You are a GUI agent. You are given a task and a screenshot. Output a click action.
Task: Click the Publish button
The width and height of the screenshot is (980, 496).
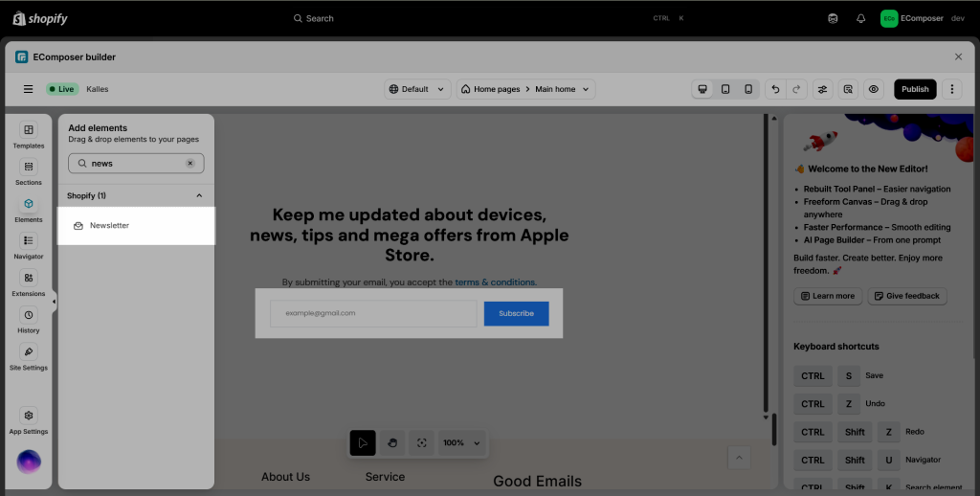tap(915, 89)
